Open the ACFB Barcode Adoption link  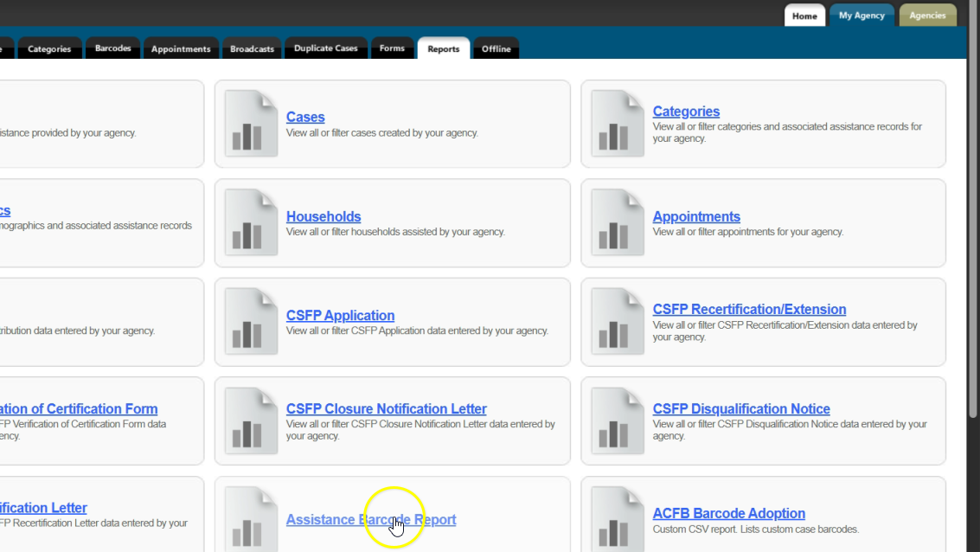[x=728, y=514]
